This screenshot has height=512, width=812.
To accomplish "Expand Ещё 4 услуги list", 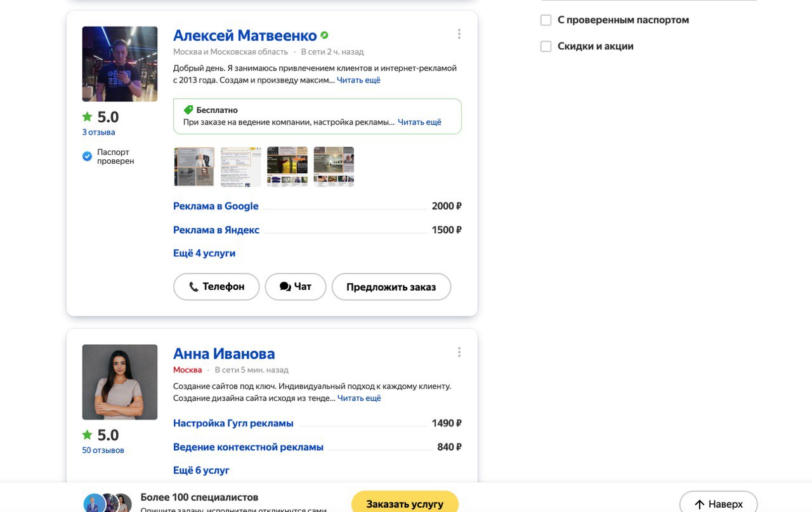I will 204,253.
